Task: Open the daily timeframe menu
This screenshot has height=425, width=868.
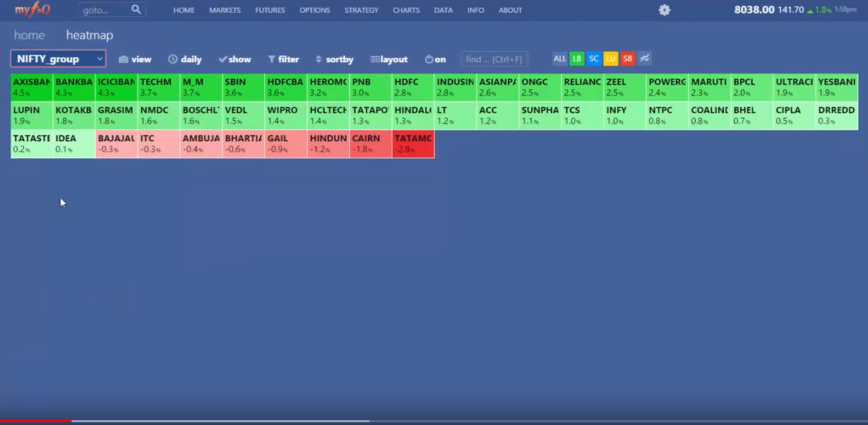Action: (185, 59)
